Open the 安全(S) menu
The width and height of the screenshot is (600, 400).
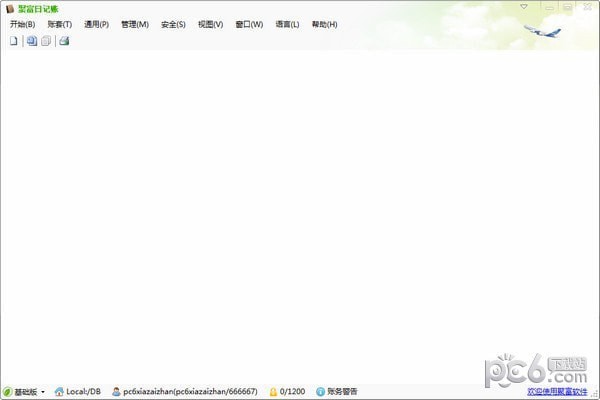[173, 24]
